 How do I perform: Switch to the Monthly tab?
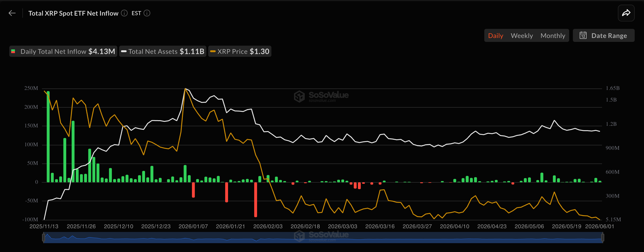click(x=553, y=36)
